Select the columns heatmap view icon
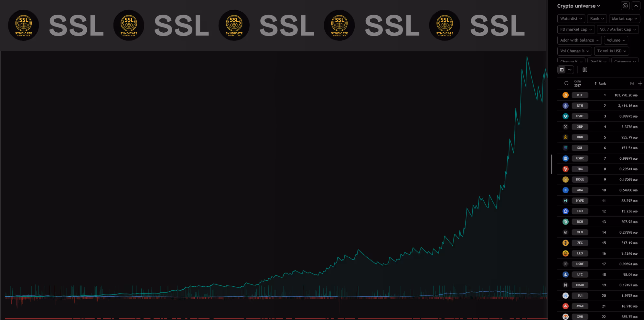The image size is (644, 320). (x=585, y=69)
